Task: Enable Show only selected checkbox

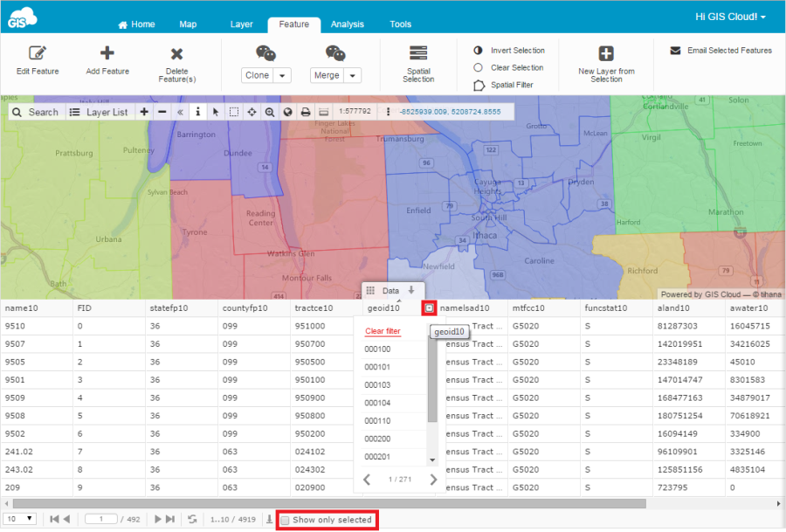Action: 284,520
